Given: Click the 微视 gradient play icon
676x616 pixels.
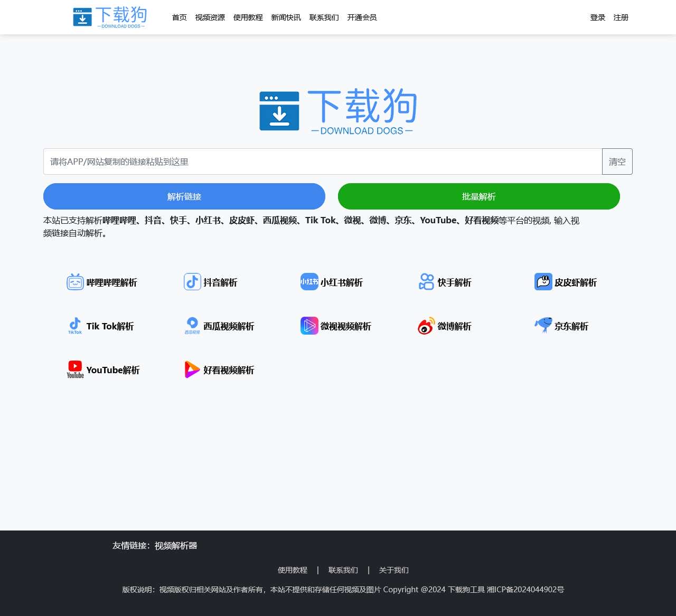Looking at the screenshot, I should (x=309, y=326).
